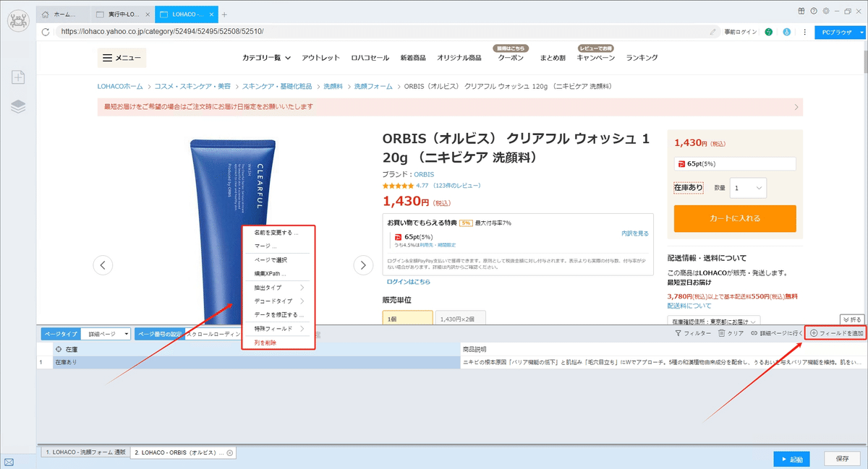Click the gift icon in the title bar
868x469 pixels.
[x=801, y=11]
